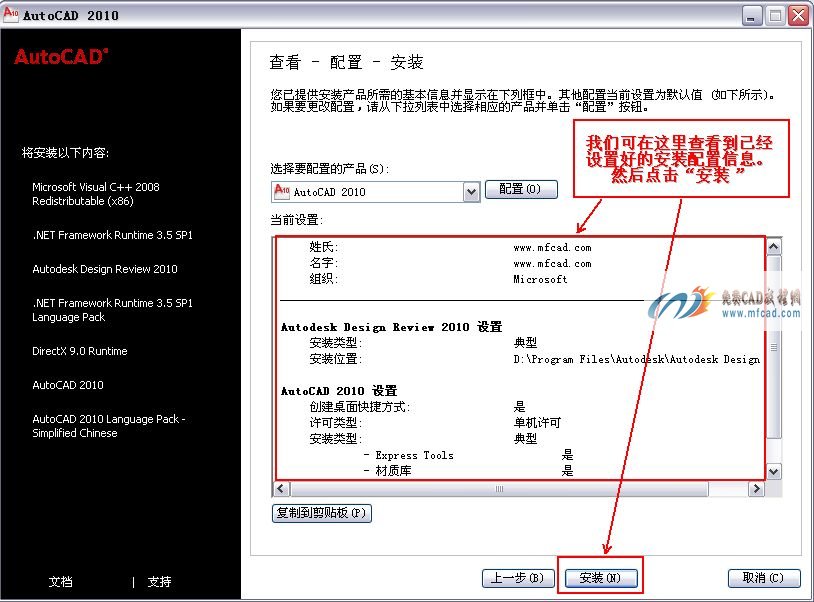Click the Microsoft organization value
This screenshot has height=602, width=814.
[x=540, y=279]
